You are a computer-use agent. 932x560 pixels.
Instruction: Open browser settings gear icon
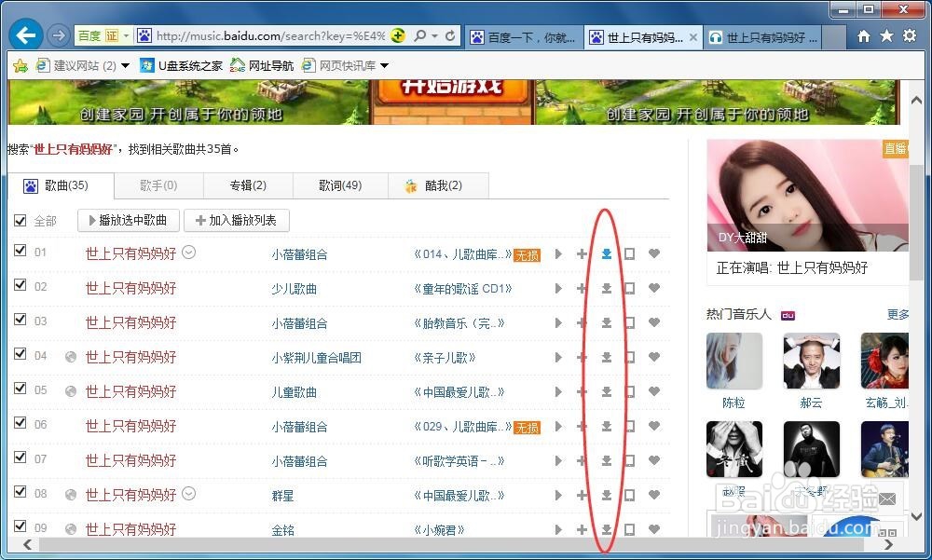(x=910, y=36)
